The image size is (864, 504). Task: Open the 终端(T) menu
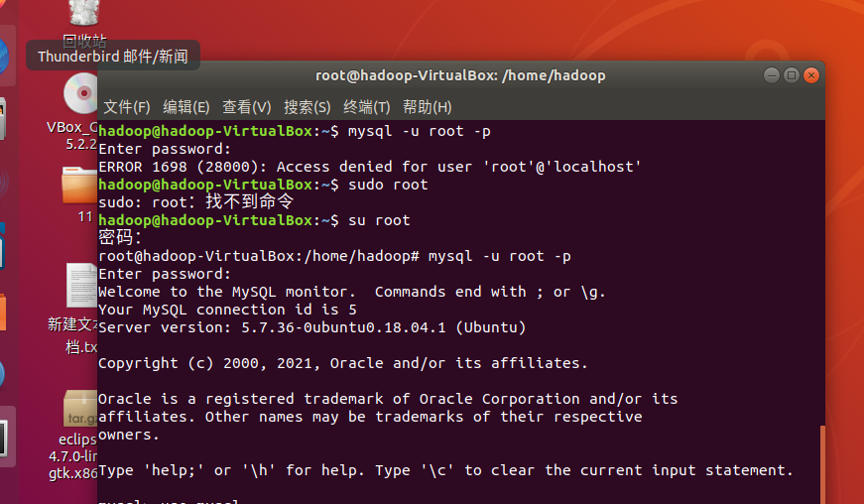pos(366,107)
